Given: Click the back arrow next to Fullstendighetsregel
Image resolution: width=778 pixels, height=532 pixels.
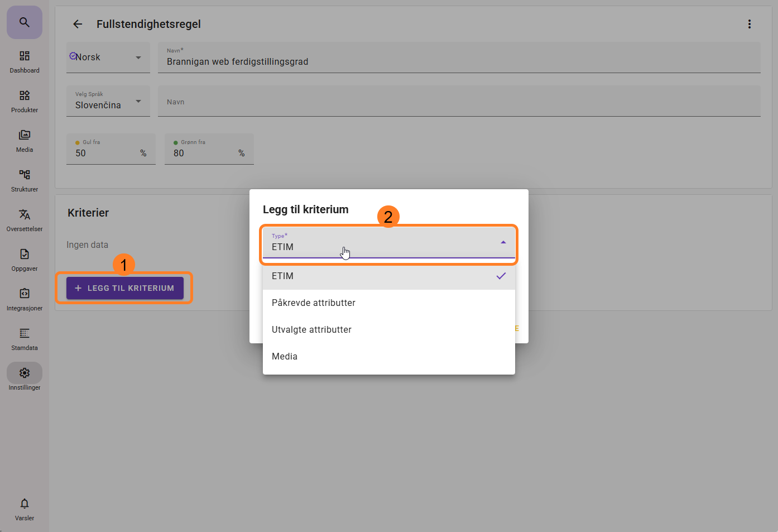Looking at the screenshot, I should pos(78,24).
